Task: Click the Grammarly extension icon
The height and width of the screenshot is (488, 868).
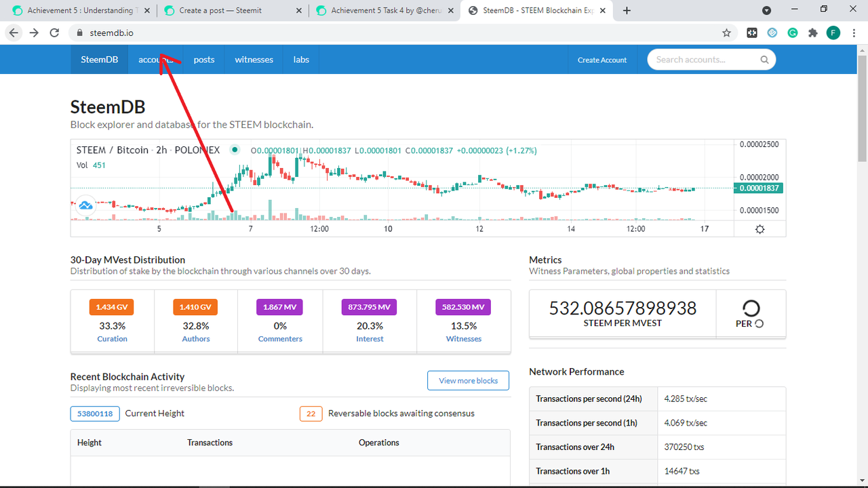Action: (792, 33)
